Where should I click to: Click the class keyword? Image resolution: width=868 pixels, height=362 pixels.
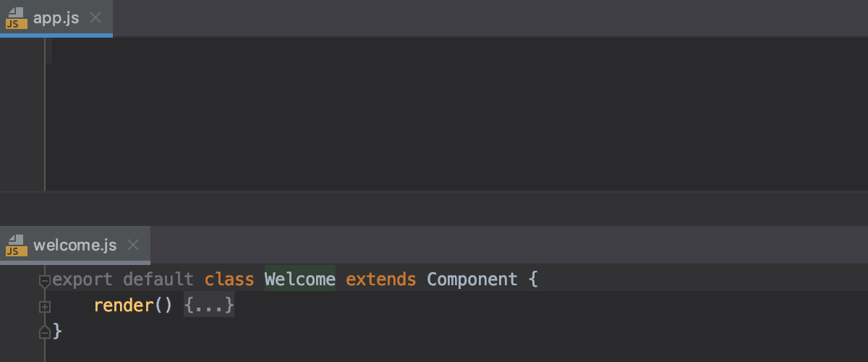pos(229,279)
